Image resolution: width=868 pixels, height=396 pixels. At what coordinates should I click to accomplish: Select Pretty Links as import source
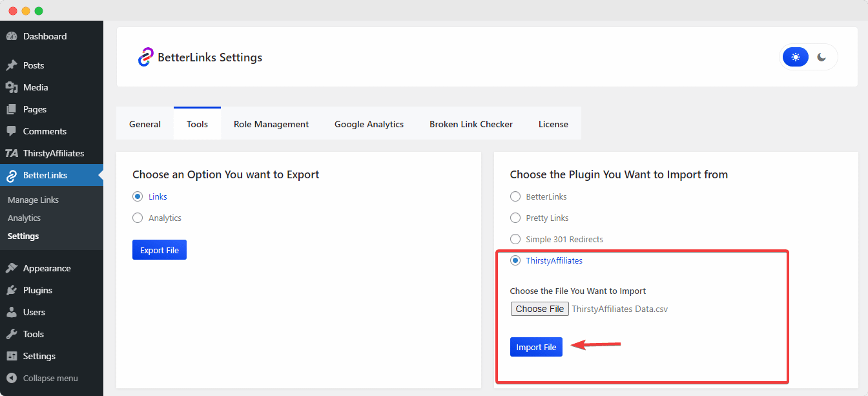pos(515,218)
